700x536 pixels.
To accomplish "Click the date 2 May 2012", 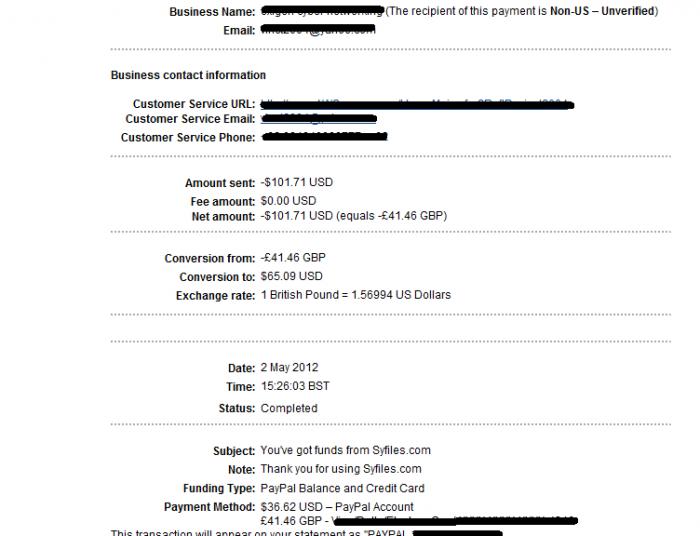I will 289,367.
